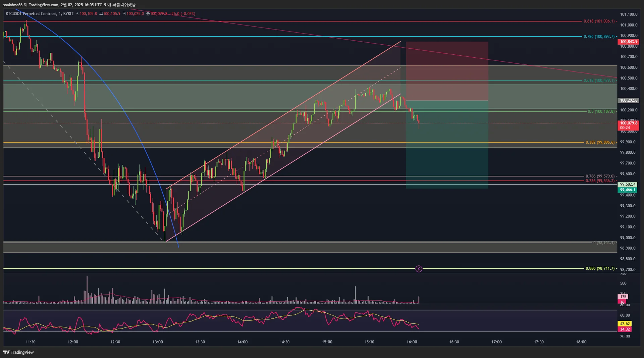Click the green 99,466.1 target price tag
The image size is (644, 358).
tap(627, 190)
